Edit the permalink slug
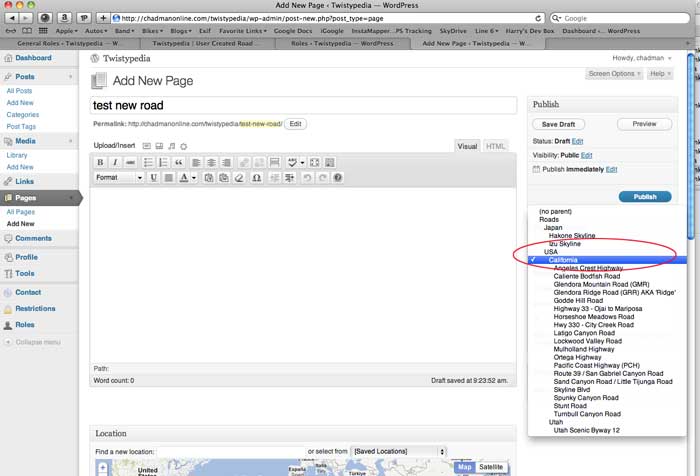 [x=295, y=124]
